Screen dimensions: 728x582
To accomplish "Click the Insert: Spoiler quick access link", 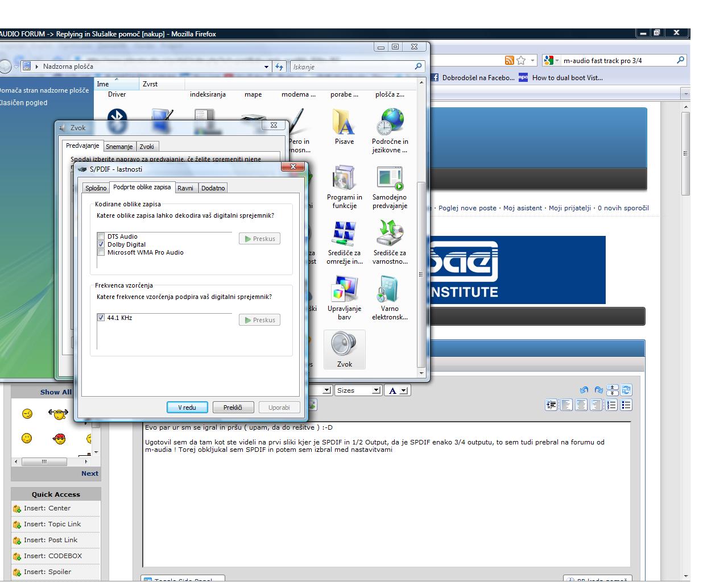I will (47, 572).
